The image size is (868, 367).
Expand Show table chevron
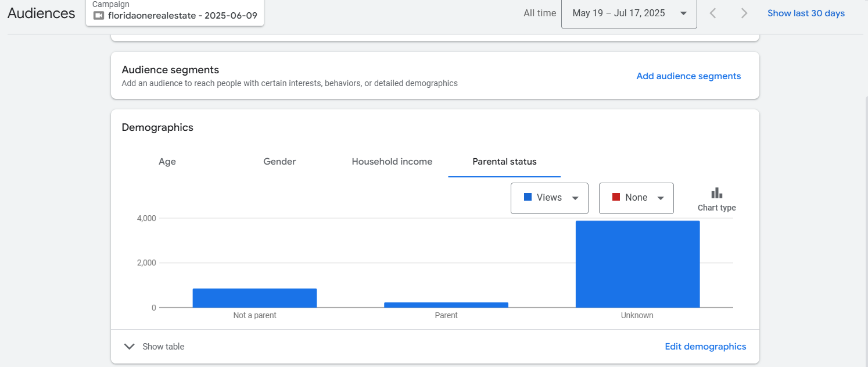point(130,347)
